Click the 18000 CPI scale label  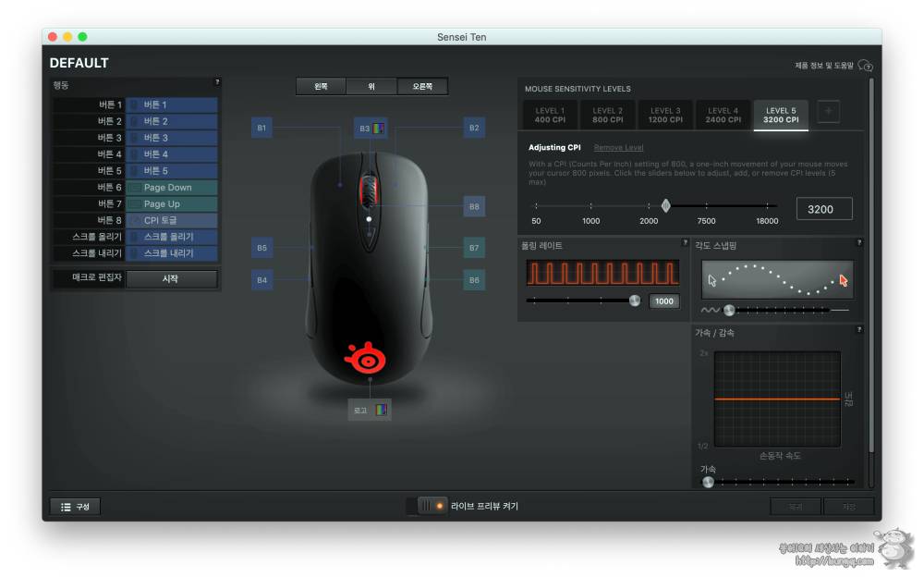pyautogui.click(x=767, y=221)
